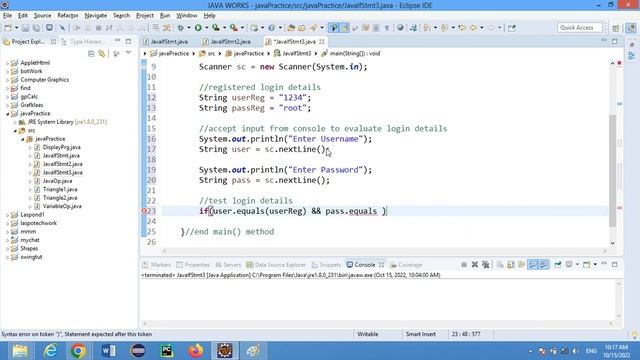
Task: Click the Pin Console icon
Action: tap(558, 264)
